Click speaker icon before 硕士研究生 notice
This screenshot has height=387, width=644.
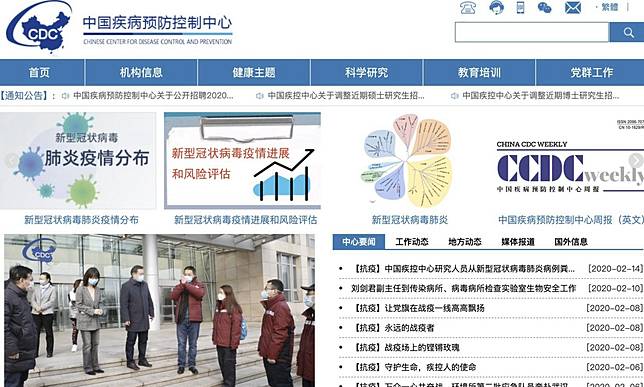260,96
